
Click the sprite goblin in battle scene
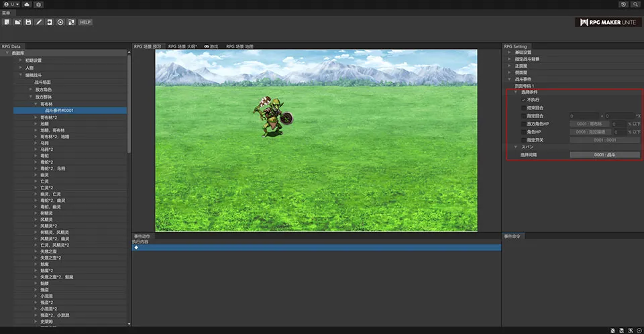pos(274,115)
